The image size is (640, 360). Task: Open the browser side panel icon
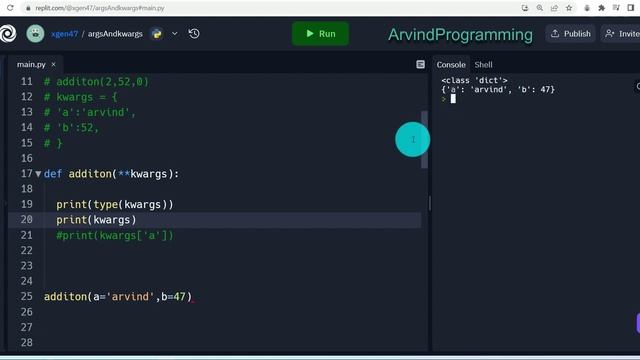coord(631,8)
